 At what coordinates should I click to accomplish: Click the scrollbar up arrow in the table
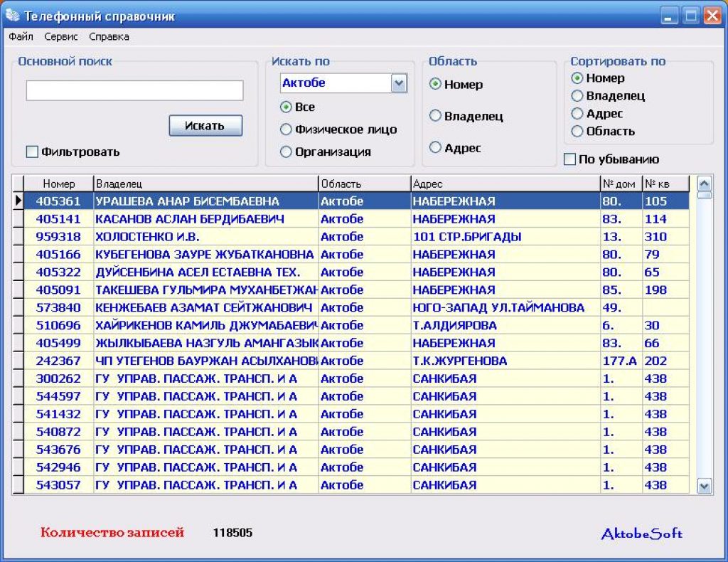(704, 184)
